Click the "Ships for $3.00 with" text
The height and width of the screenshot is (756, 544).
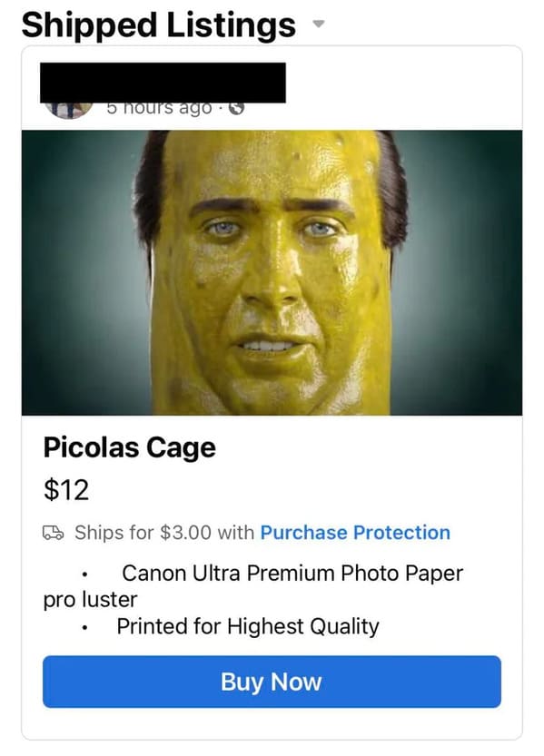(164, 533)
